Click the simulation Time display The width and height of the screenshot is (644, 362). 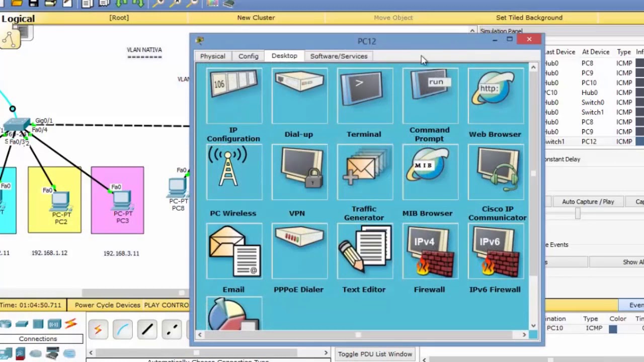tap(31, 305)
